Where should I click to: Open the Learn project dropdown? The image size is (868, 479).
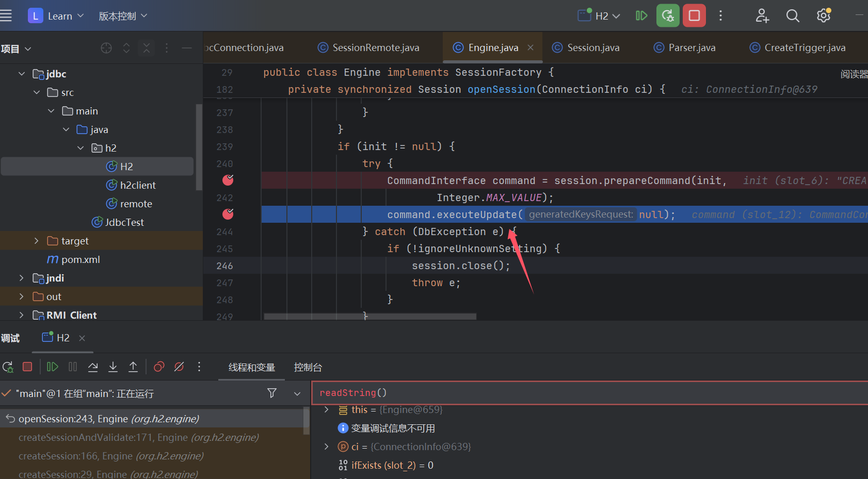click(x=56, y=16)
